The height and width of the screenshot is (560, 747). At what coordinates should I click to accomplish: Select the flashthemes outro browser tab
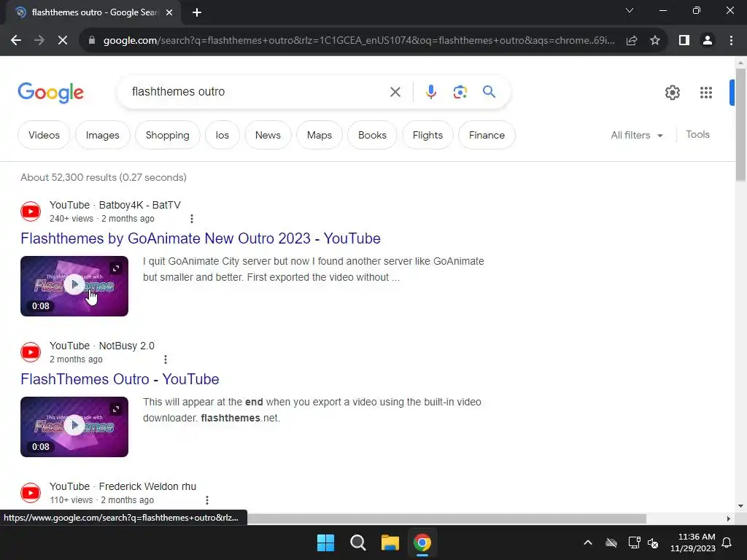tap(93, 13)
